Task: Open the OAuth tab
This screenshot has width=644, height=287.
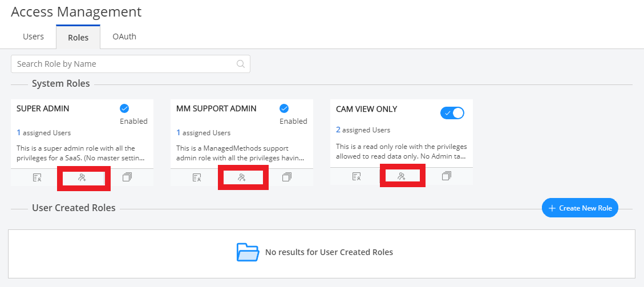Action: pos(124,37)
